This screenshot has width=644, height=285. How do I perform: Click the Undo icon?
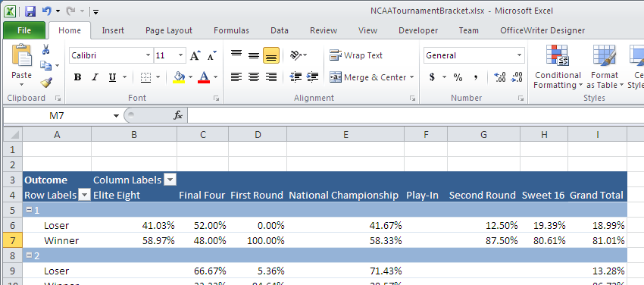(x=46, y=11)
